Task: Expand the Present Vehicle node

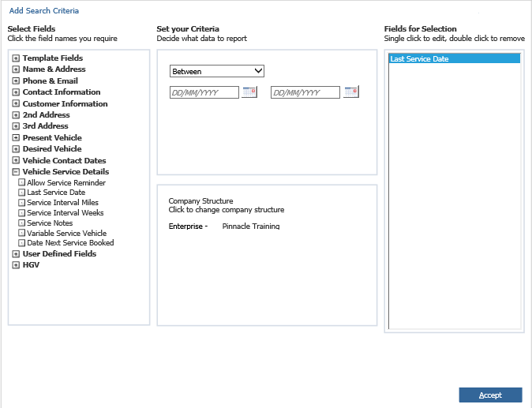Action: 16,137
